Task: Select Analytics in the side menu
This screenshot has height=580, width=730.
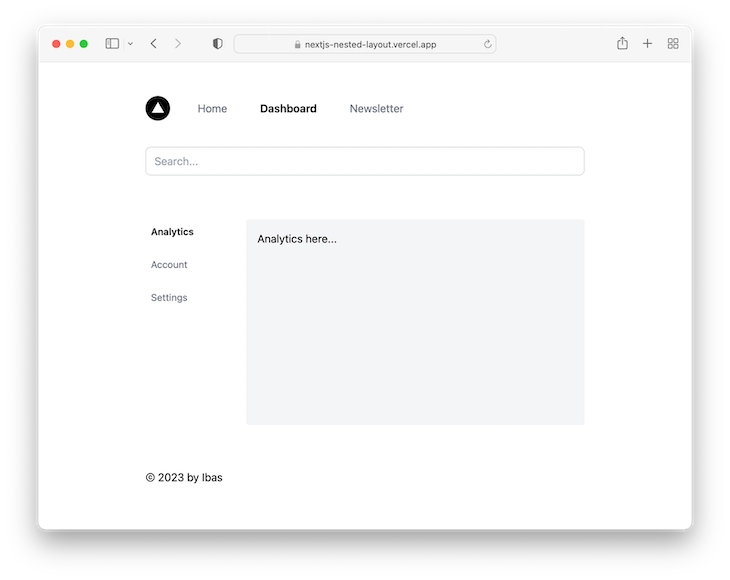Action: pos(172,232)
